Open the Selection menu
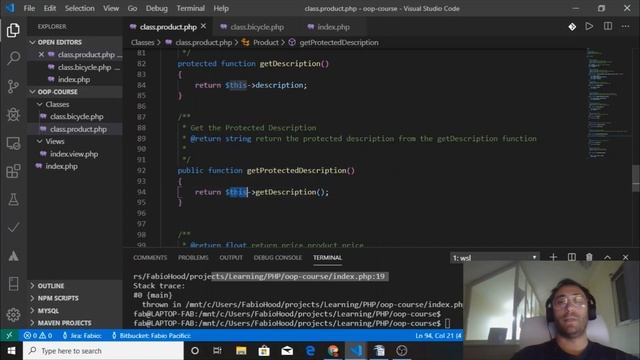The width and height of the screenshot is (640, 360). [80, 8]
